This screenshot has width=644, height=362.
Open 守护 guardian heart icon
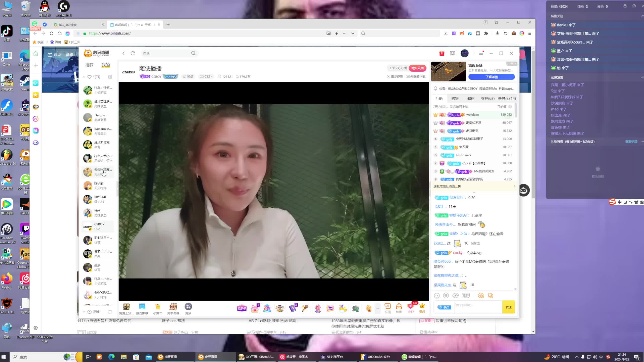click(x=411, y=308)
